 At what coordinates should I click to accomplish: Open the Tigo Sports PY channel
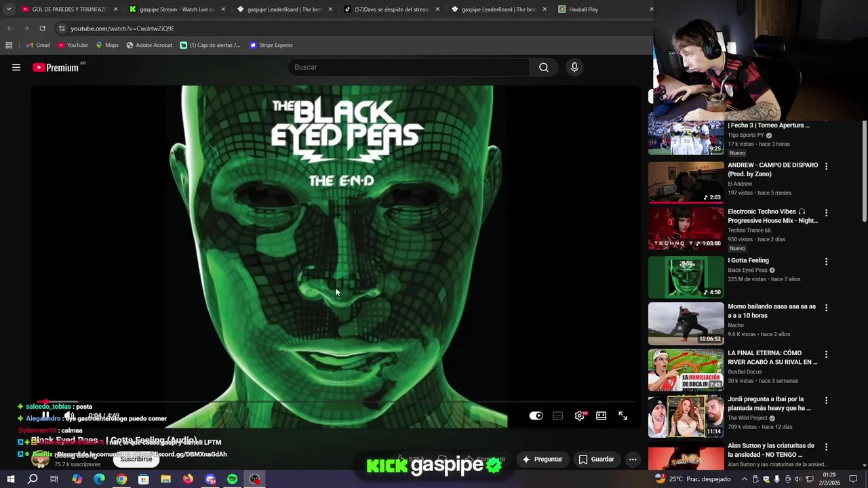(x=745, y=135)
